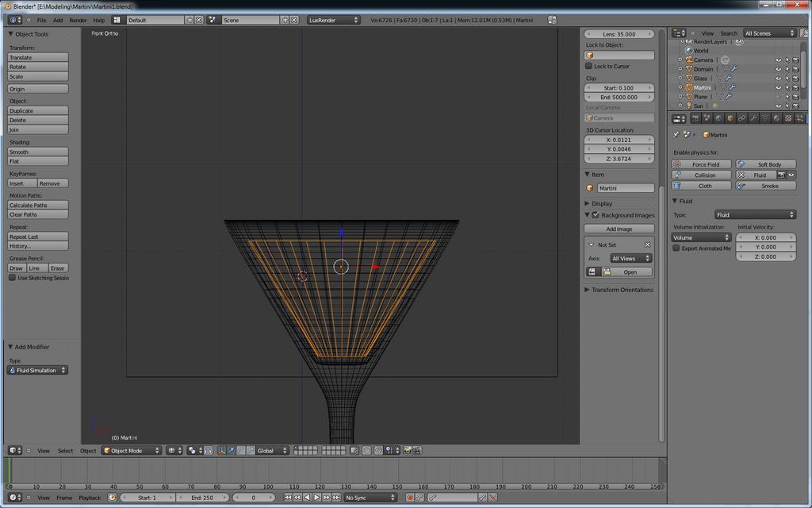The width and height of the screenshot is (812, 508).
Task: Click the timeline End 250 frame field
Action: pyautogui.click(x=202, y=498)
